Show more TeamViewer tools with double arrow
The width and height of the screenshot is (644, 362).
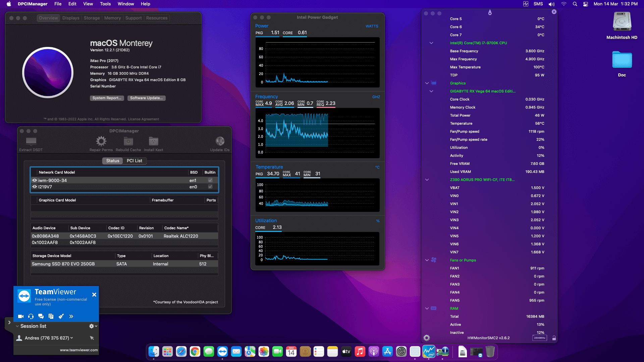coord(71,316)
